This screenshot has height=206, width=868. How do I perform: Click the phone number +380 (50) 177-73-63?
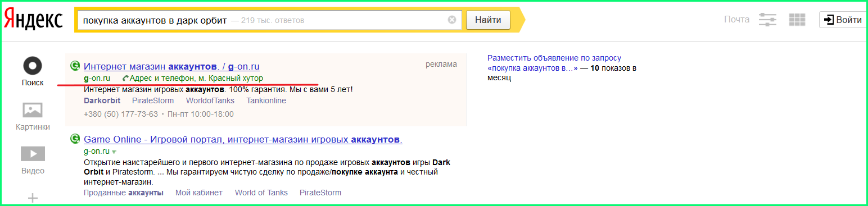(121, 114)
